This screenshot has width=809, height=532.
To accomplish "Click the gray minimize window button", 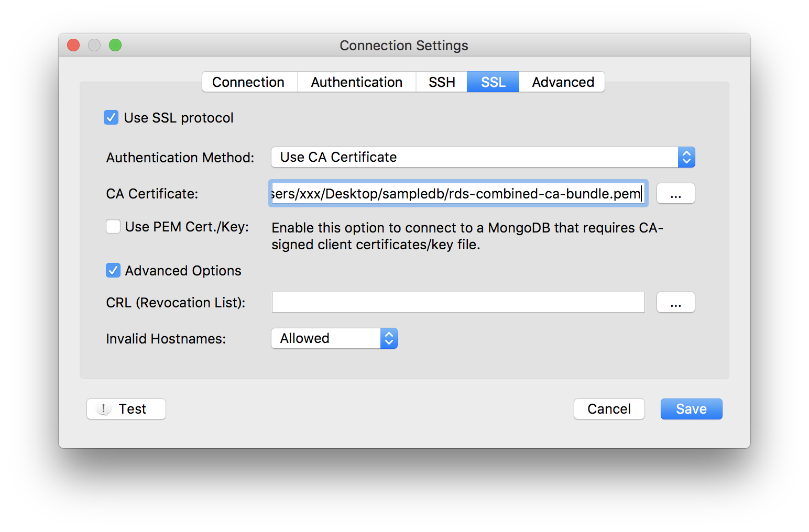I will pos(94,46).
